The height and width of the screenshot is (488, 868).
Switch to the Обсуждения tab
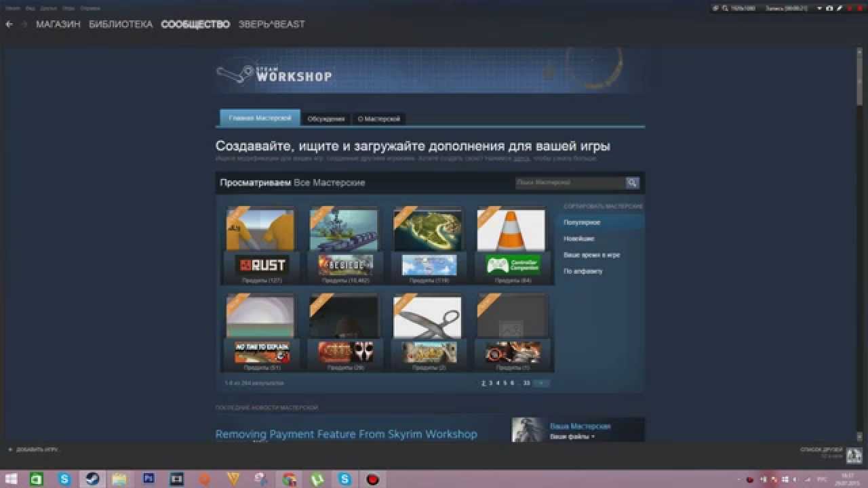point(326,119)
